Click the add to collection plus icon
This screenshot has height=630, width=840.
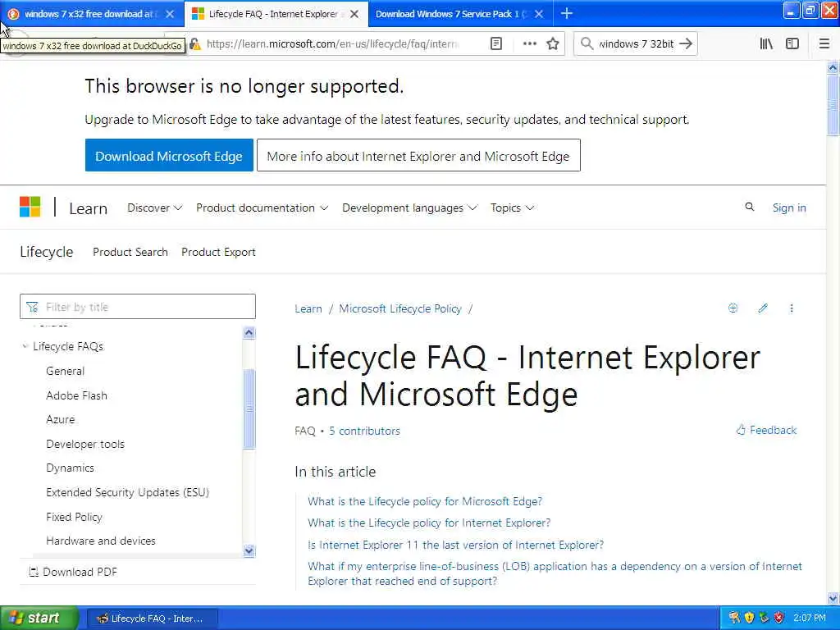[x=733, y=308]
